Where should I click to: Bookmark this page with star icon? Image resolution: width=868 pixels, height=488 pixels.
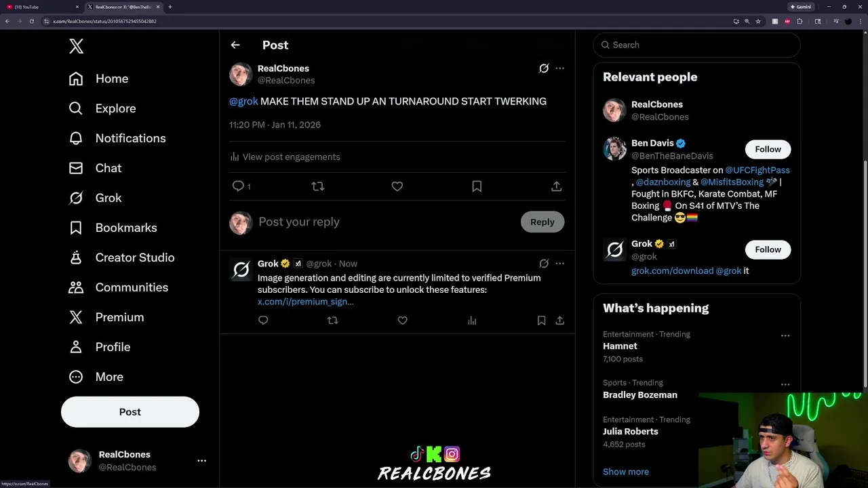tap(758, 21)
